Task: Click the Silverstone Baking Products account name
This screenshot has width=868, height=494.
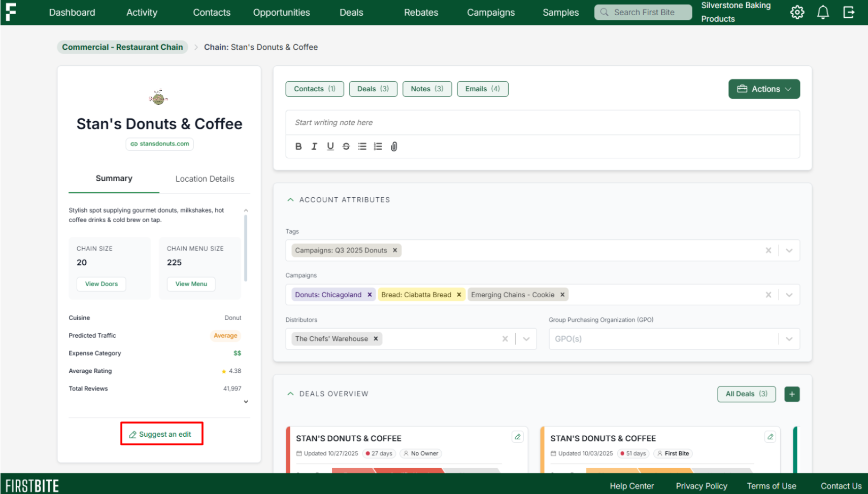Action: pyautogui.click(x=736, y=12)
